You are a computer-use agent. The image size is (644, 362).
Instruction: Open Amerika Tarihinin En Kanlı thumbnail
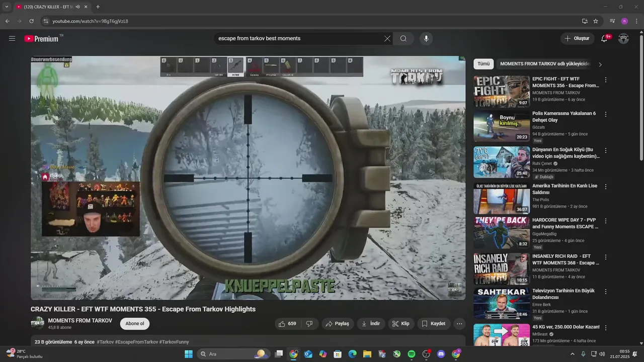[x=502, y=198]
